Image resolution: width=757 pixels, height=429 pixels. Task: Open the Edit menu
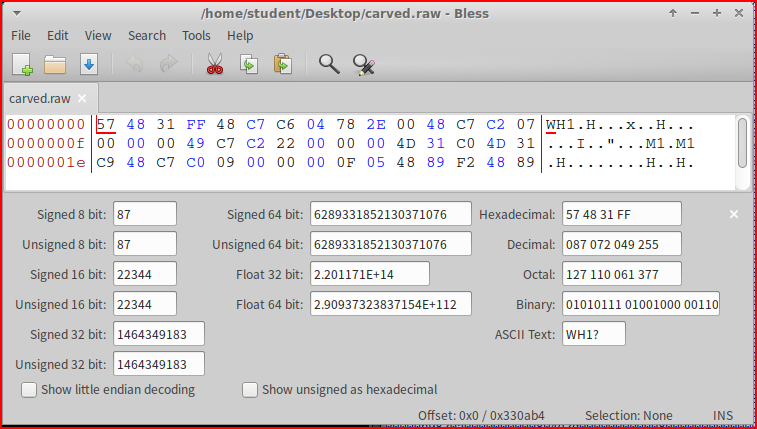pyautogui.click(x=58, y=35)
